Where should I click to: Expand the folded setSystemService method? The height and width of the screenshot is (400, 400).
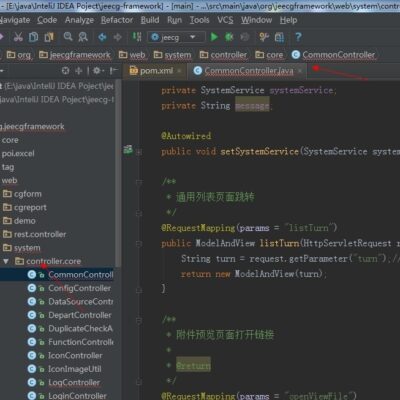pyautogui.click(x=139, y=152)
